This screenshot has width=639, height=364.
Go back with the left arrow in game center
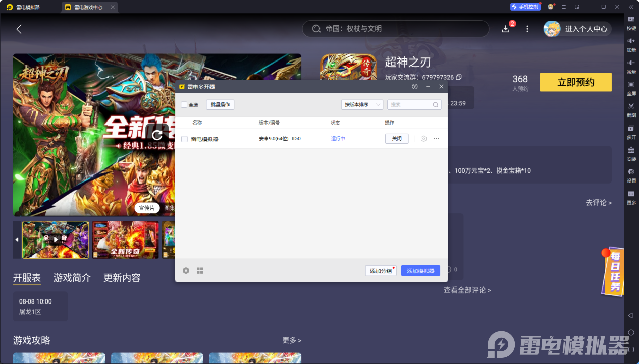click(x=19, y=29)
